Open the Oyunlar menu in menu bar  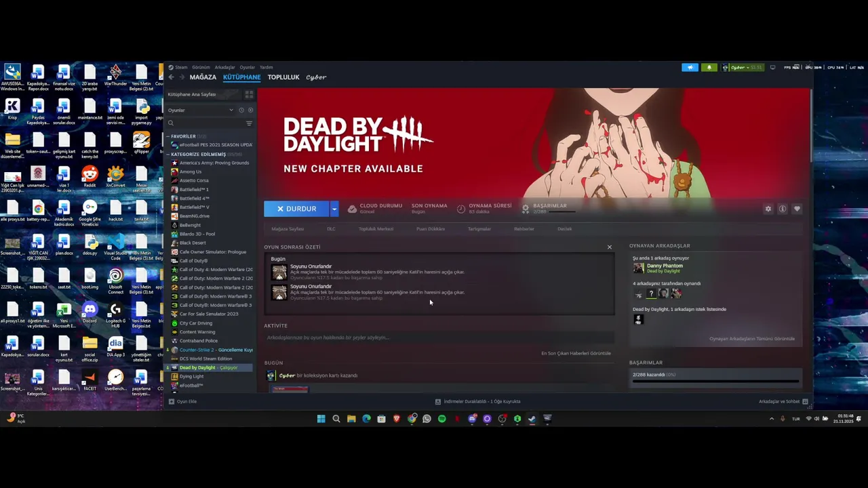point(247,67)
